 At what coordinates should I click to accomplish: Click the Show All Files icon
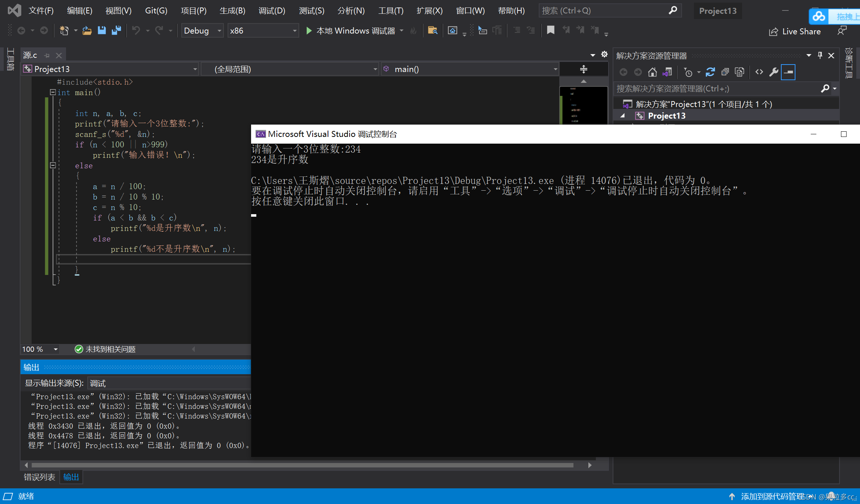pos(739,72)
